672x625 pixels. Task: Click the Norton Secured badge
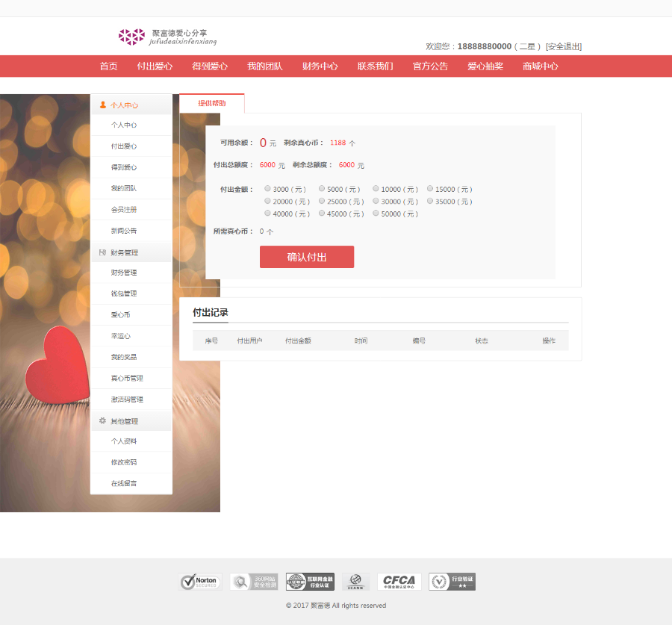point(200,582)
